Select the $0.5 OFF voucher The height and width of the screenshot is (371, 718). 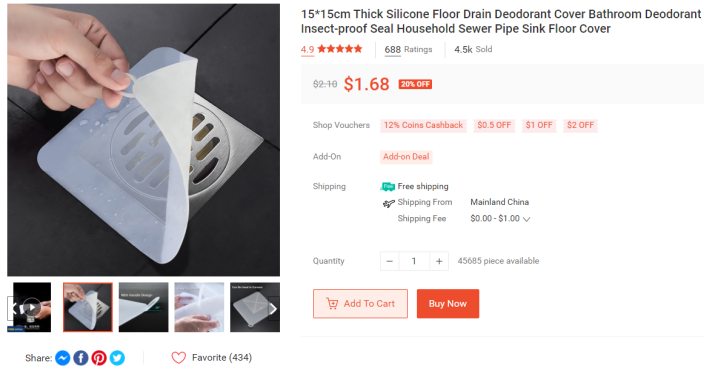tap(494, 125)
